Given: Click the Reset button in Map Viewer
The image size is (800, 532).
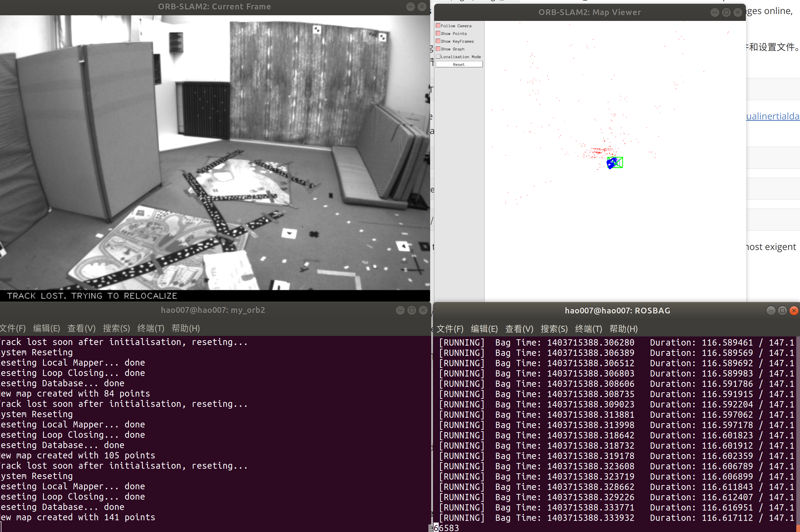Looking at the screenshot, I should pos(459,64).
